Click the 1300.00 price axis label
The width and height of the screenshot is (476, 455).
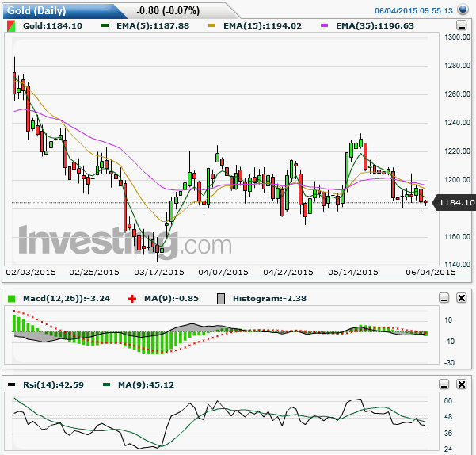[x=457, y=37]
